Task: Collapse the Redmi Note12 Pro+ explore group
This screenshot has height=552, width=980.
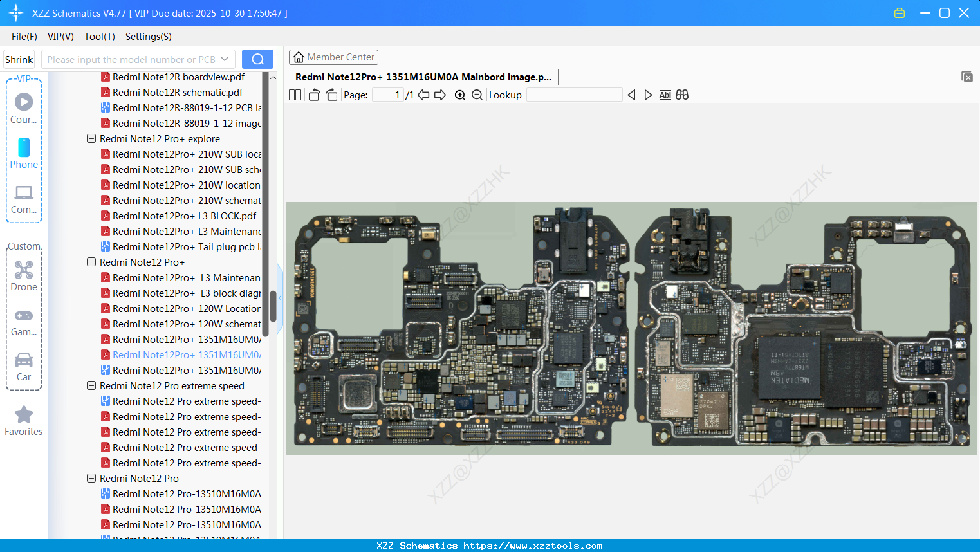Action: point(91,138)
